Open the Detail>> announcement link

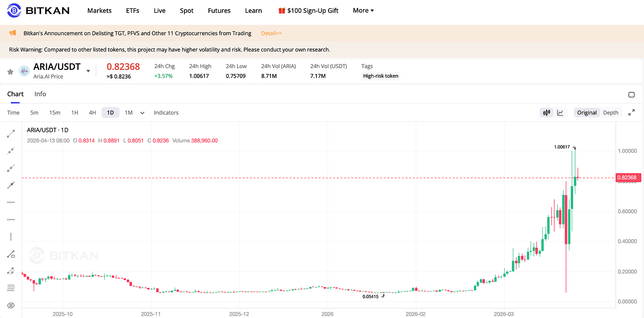coord(271,33)
